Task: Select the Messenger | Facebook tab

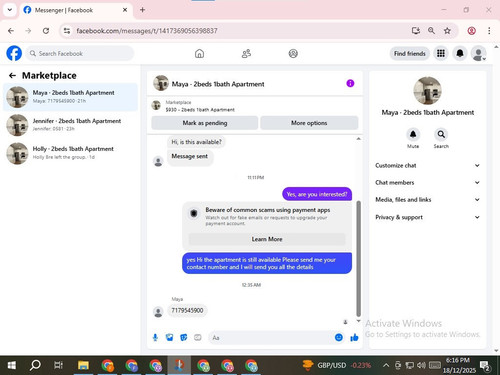Action: coord(76,10)
